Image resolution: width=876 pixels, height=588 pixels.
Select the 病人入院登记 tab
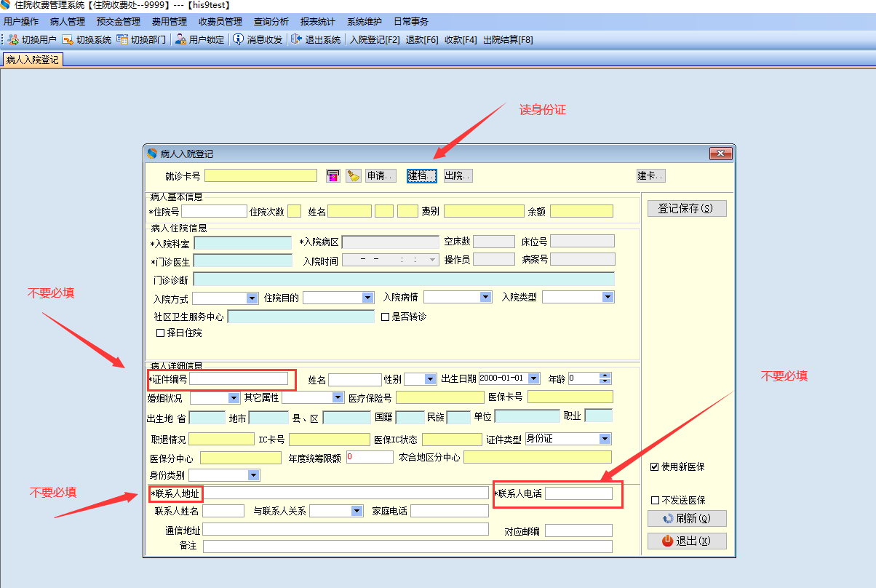(33, 60)
